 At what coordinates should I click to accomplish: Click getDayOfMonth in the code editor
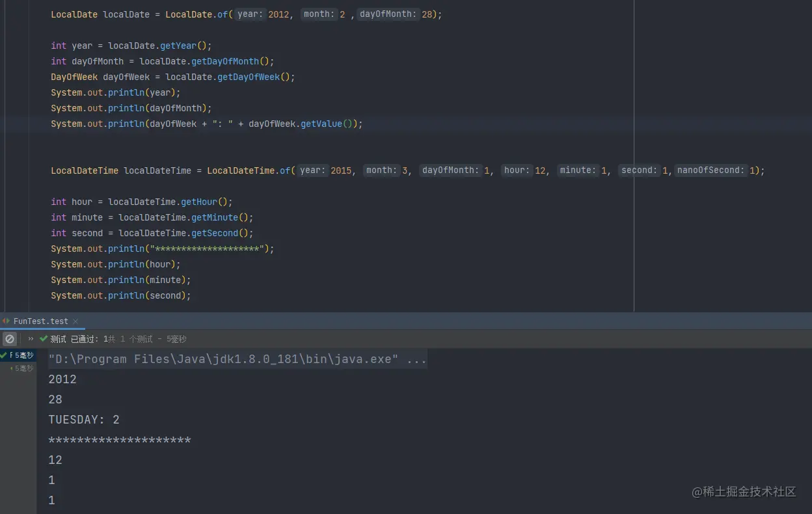225,61
